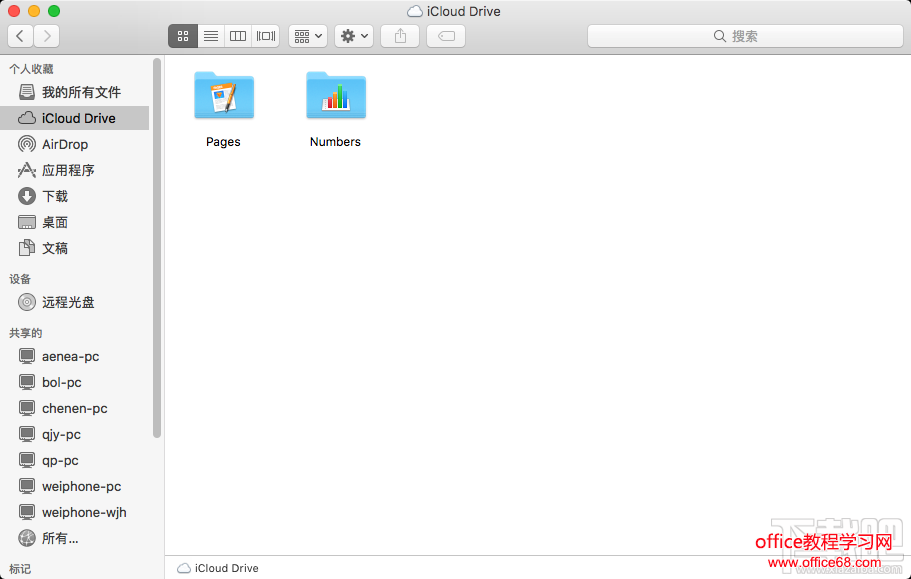Connect to chenen-pc shared computer
The width and height of the screenshot is (911, 579).
[x=74, y=408]
